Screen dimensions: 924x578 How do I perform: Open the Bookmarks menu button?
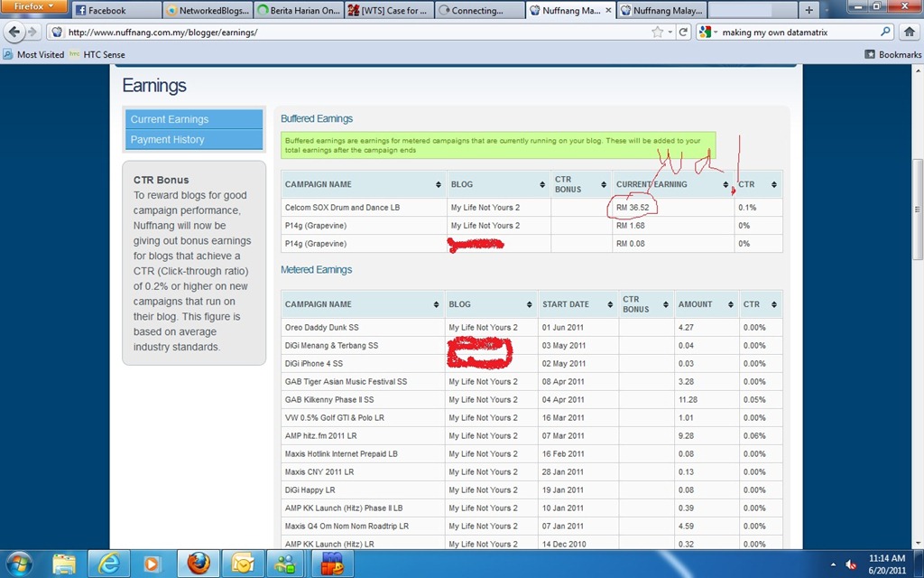(x=892, y=54)
